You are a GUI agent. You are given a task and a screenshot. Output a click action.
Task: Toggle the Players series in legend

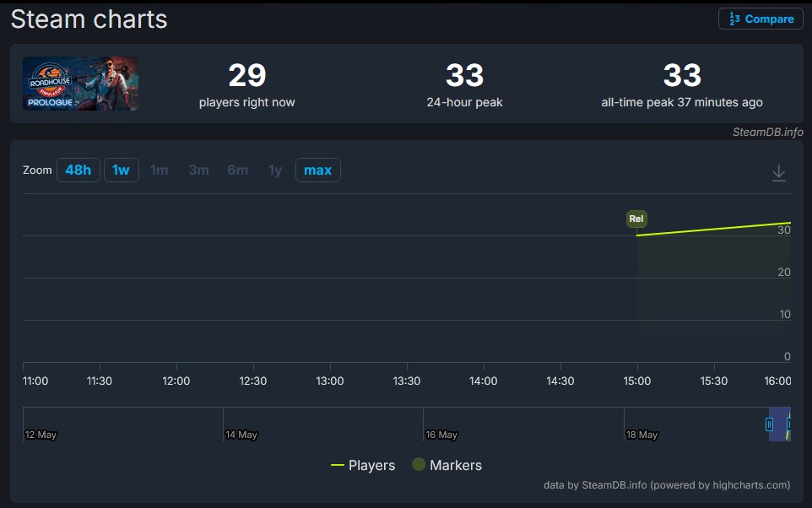pos(362,465)
